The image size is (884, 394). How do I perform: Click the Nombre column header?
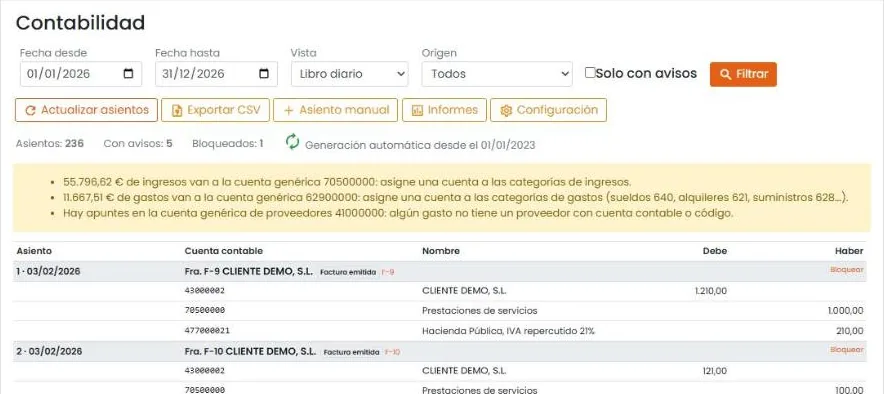pos(441,251)
